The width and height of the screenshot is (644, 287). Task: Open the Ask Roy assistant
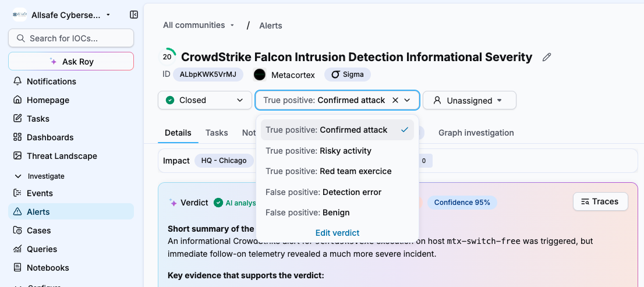[71, 62]
